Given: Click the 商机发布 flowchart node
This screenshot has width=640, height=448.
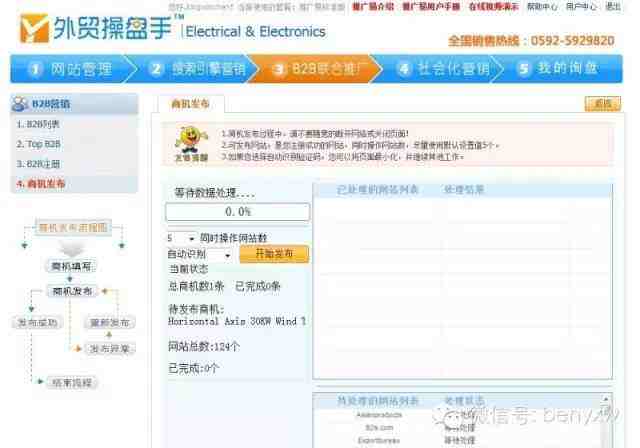Looking at the screenshot, I should click(x=72, y=291).
